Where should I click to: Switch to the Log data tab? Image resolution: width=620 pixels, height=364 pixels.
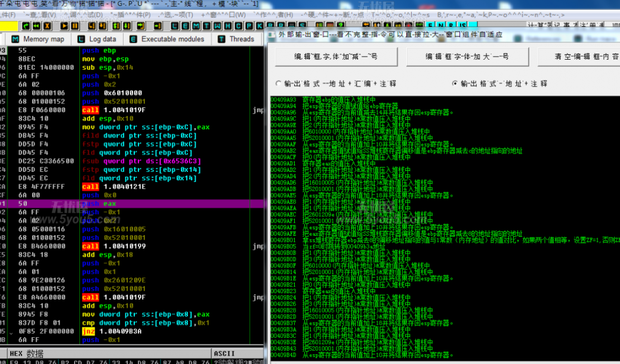[97, 39]
